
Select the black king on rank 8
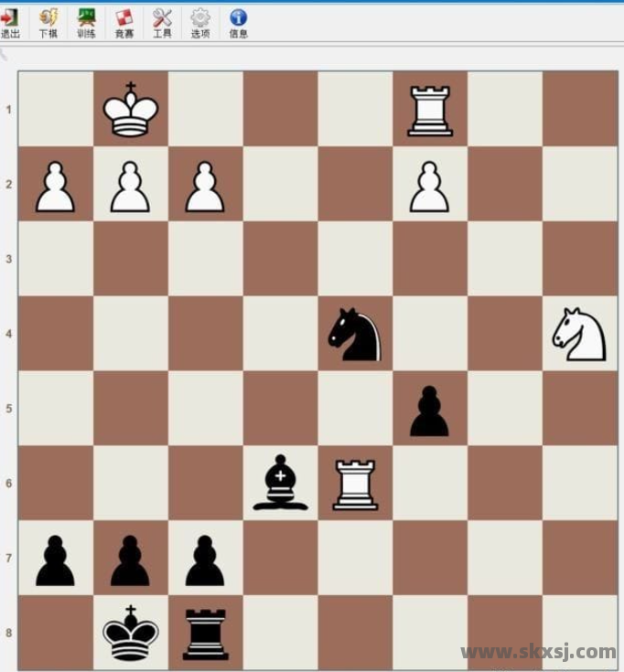point(131,633)
